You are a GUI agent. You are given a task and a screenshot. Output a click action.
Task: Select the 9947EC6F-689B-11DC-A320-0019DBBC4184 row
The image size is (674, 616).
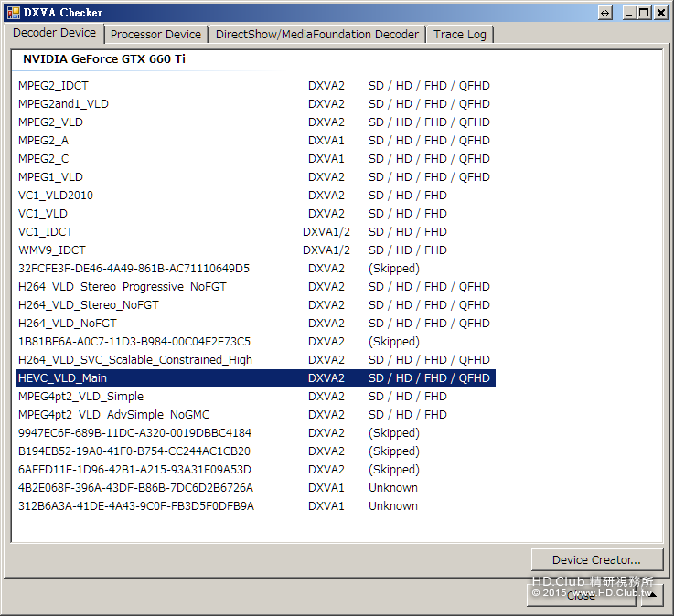(x=256, y=433)
